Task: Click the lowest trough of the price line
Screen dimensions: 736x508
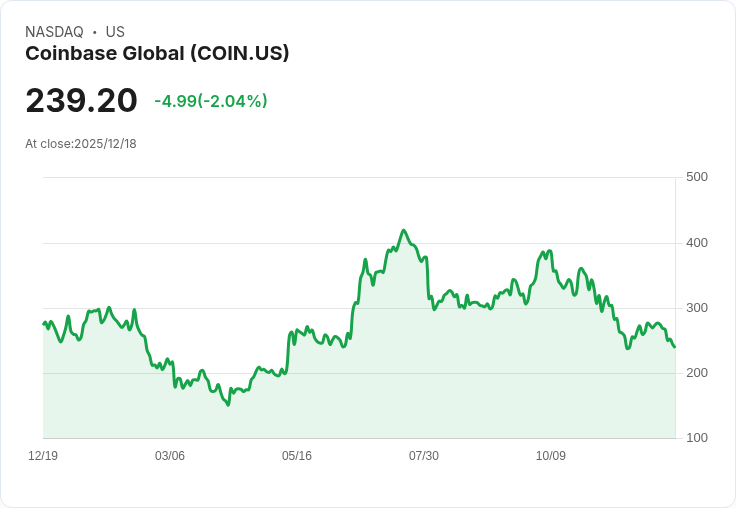Action: [x=228, y=405]
